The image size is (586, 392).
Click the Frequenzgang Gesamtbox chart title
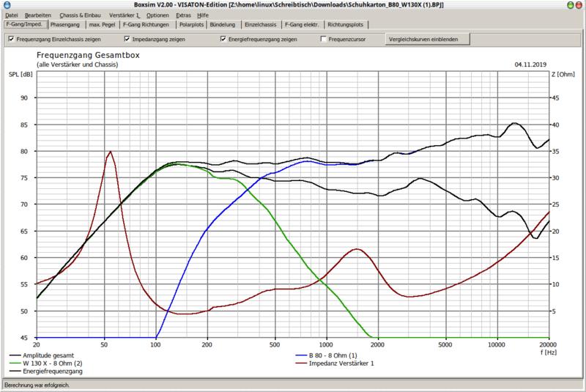pos(88,55)
